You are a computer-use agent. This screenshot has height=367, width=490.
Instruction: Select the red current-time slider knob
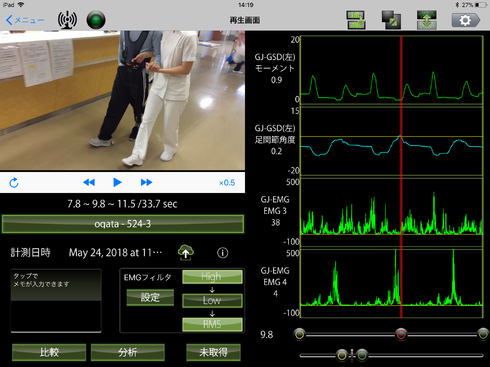pos(401,334)
